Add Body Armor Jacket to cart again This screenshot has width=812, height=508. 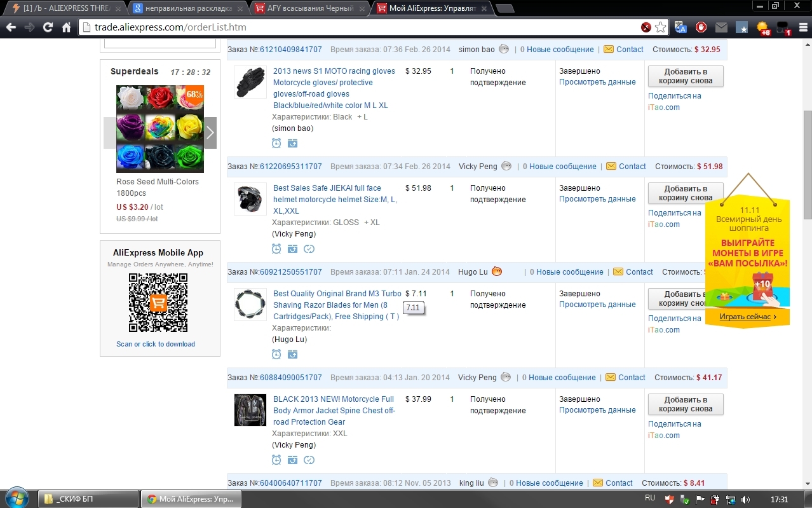click(x=686, y=404)
